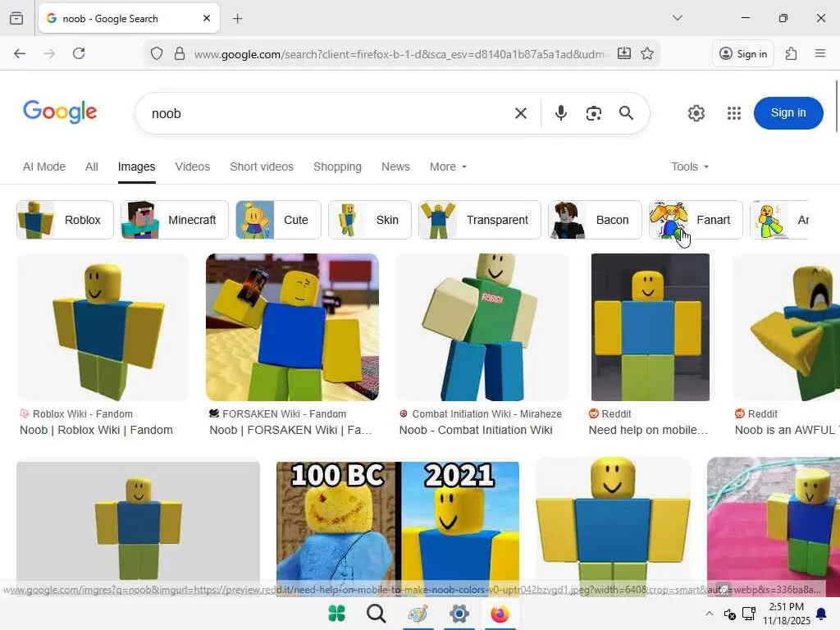View site security padlock info
This screenshot has height=630, width=840.
[180, 53]
